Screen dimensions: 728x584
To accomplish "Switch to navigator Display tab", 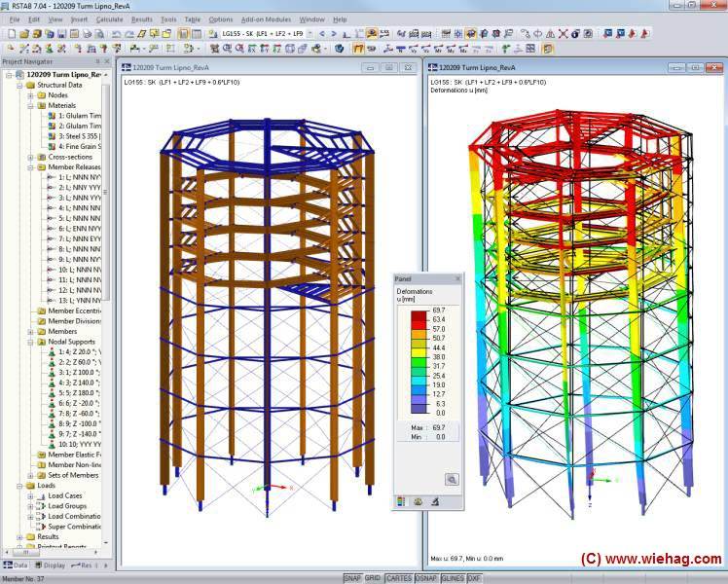I will [51, 565].
